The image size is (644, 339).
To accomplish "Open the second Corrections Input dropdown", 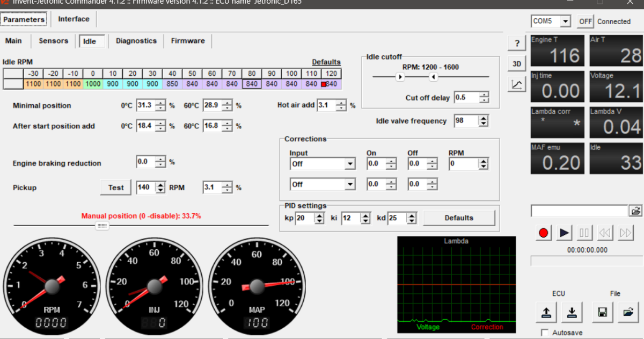I will click(350, 184).
